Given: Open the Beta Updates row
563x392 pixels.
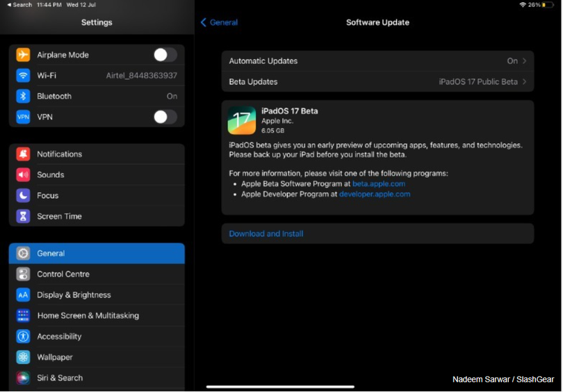Looking at the screenshot, I should point(377,82).
